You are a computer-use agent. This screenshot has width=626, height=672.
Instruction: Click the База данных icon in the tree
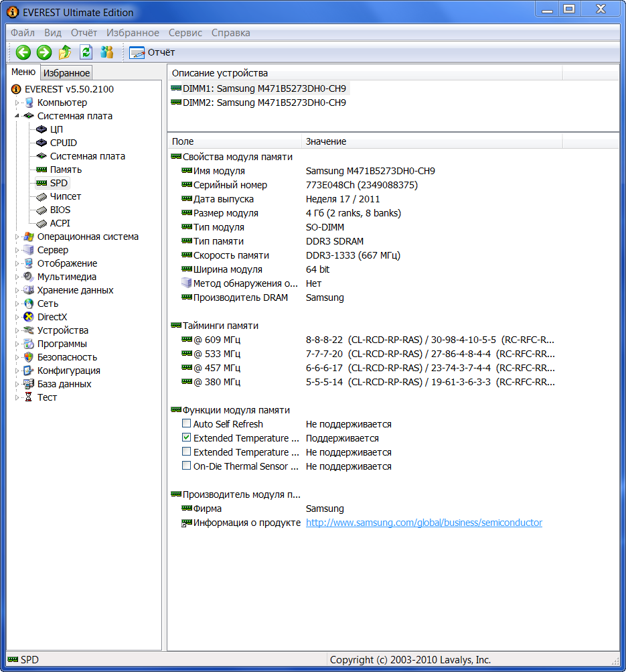[29, 384]
